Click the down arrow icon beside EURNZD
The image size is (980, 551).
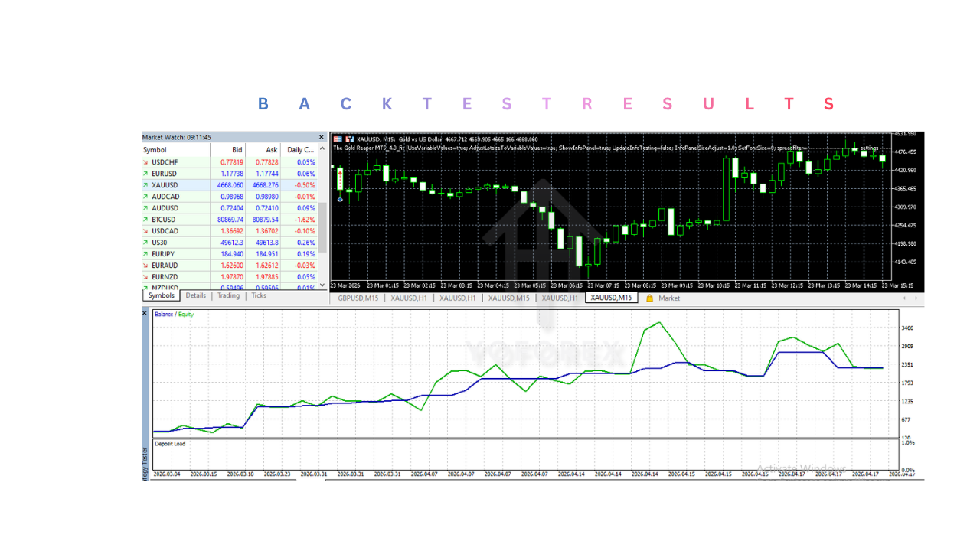[145, 277]
